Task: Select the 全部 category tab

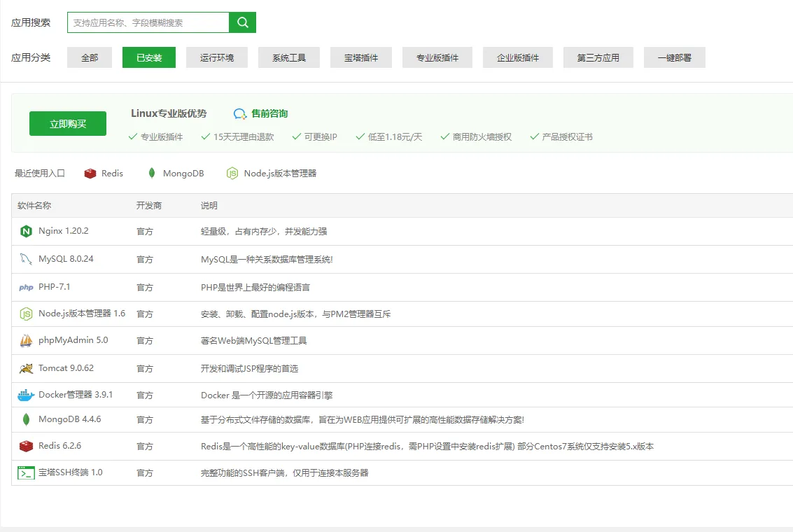Action: pos(90,57)
